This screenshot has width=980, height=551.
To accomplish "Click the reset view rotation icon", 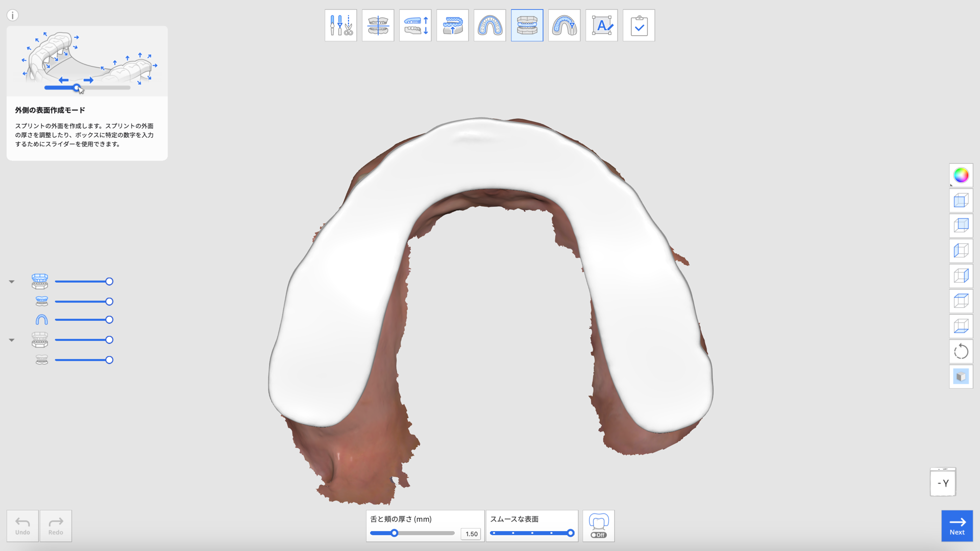I will pos(961,352).
